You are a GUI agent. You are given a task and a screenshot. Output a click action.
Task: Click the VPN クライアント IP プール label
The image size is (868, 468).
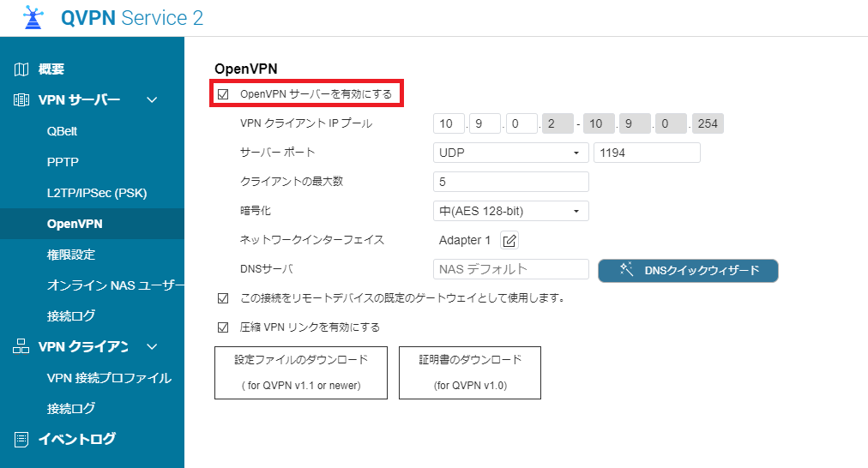[306, 123]
